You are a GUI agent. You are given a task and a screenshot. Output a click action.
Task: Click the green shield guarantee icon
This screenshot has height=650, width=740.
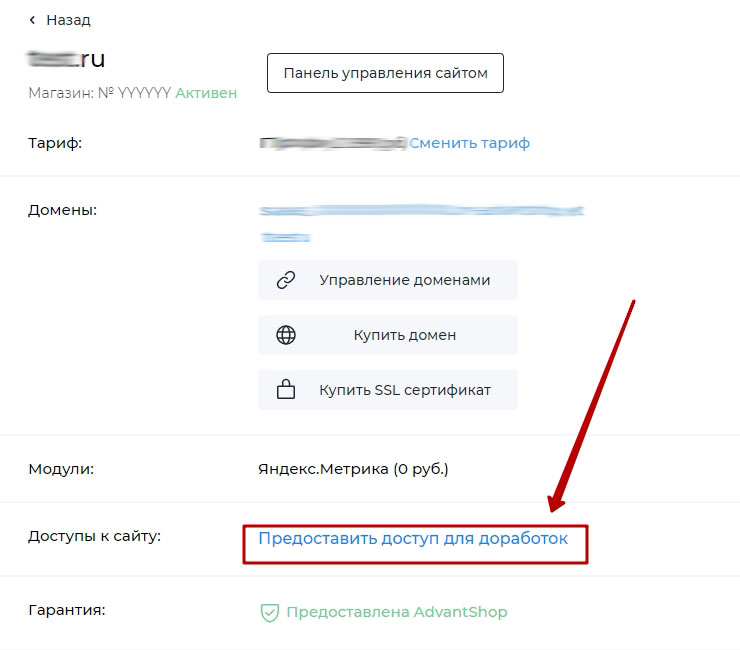click(269, 612)
